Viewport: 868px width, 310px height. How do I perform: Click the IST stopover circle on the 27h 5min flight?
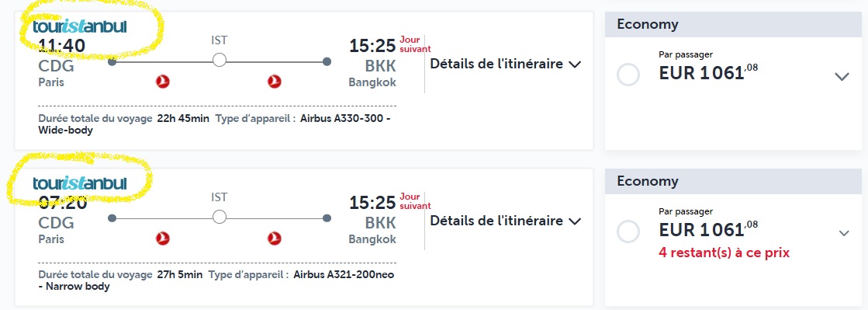coord(220,217)
